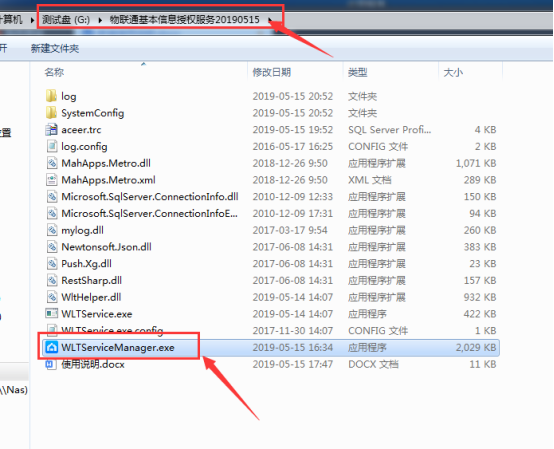
Task: Select the 使用说明.docx document icon
Action: pos(51,364)
